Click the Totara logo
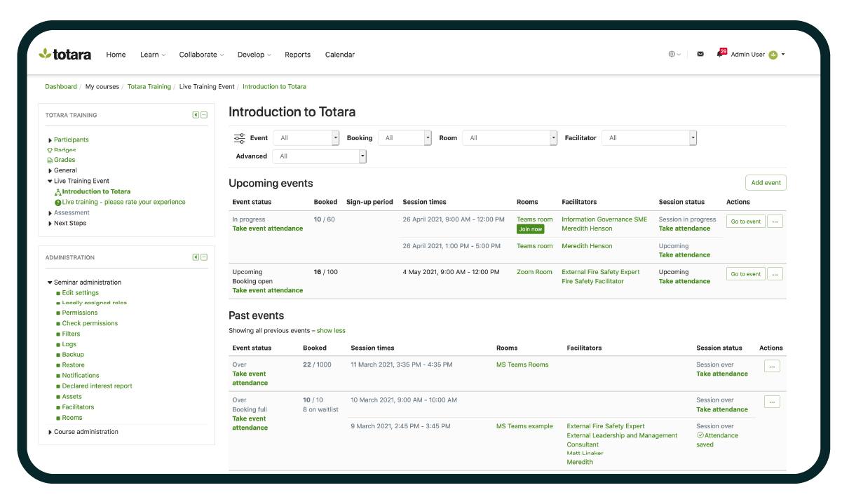842x504 pixels. tap(64, 54)
